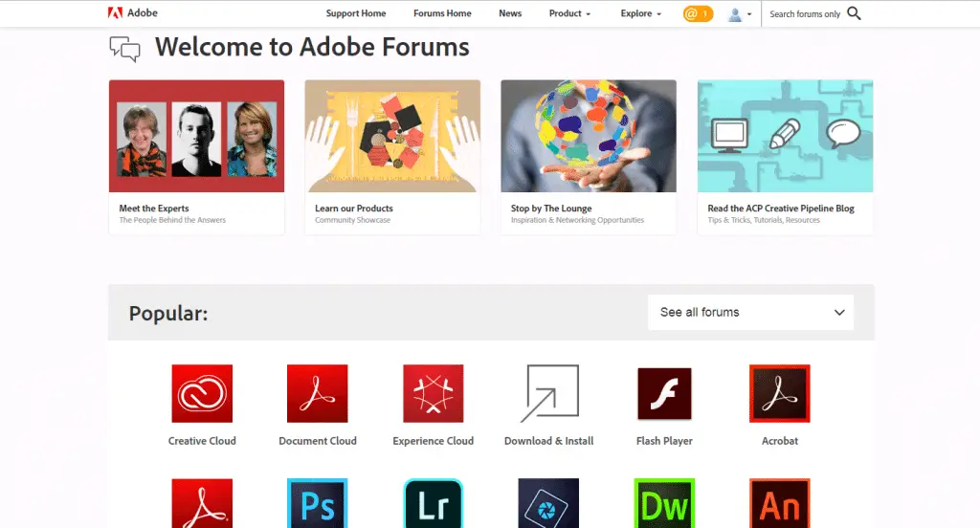Open the Lounge colorful sphere thumbnail
Screen dimensions: 980x528
[589, 136]
